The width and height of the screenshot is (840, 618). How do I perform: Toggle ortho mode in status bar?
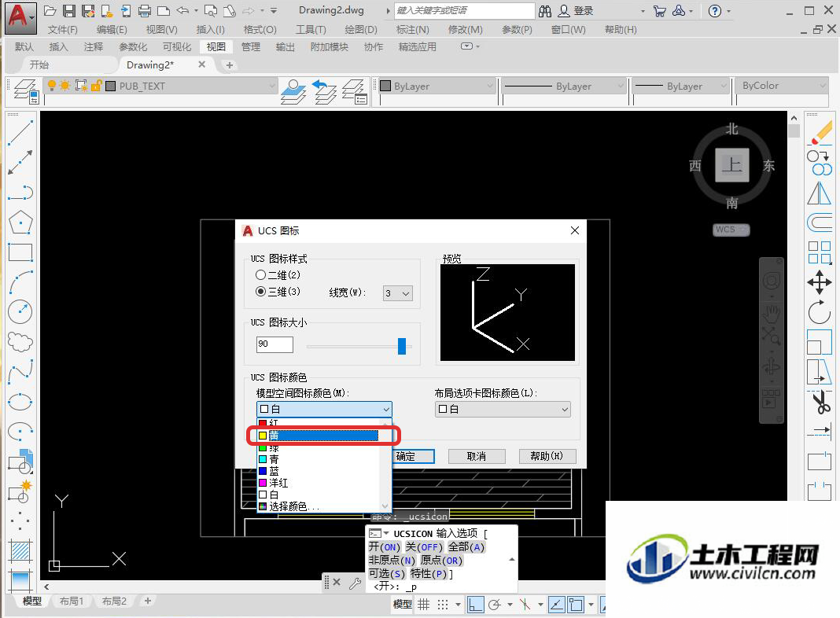[476, 605]
